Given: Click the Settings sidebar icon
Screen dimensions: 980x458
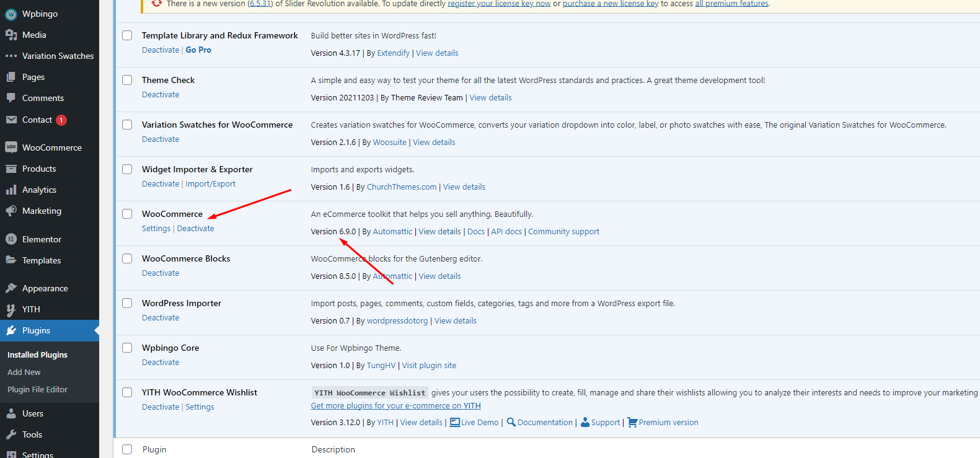Looking at the screenshot, I should pyautogui.click(x=11, y=454).
